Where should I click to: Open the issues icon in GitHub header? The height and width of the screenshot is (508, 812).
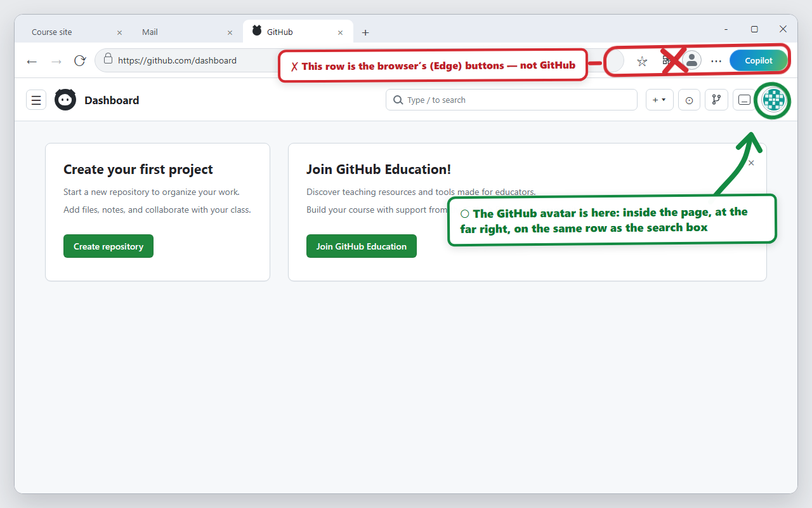coord(689,100)
